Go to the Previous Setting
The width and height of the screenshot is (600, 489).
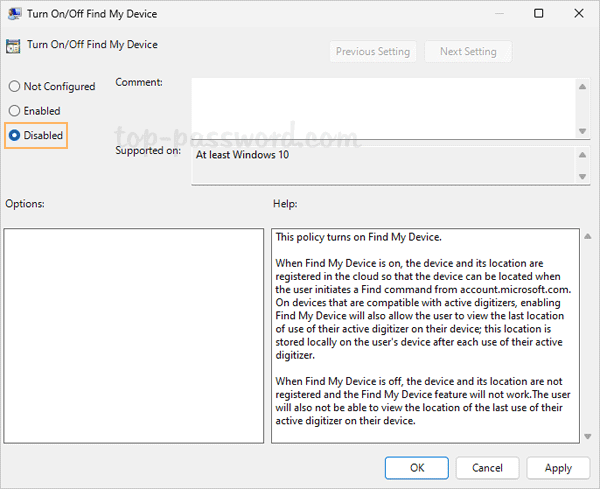(x=373, y=52)
